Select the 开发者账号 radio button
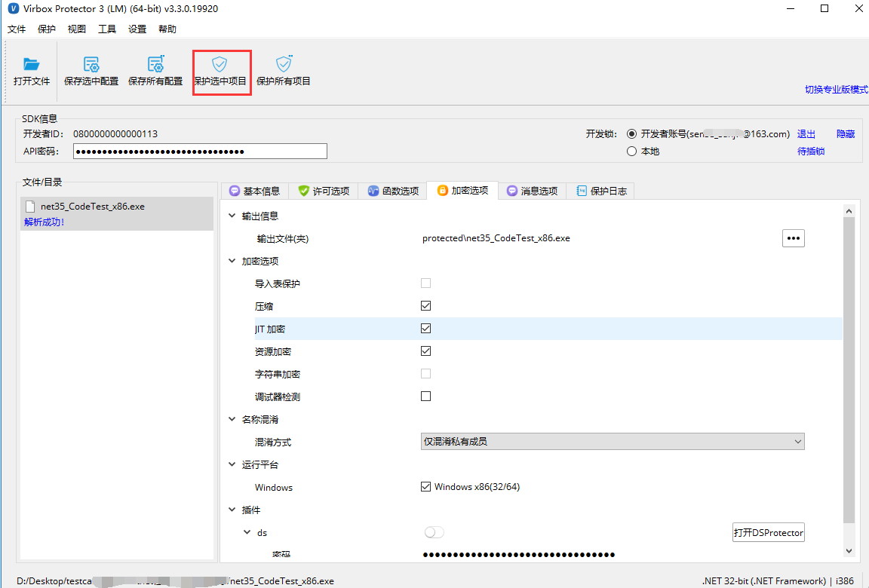 [x=631, y=134]
